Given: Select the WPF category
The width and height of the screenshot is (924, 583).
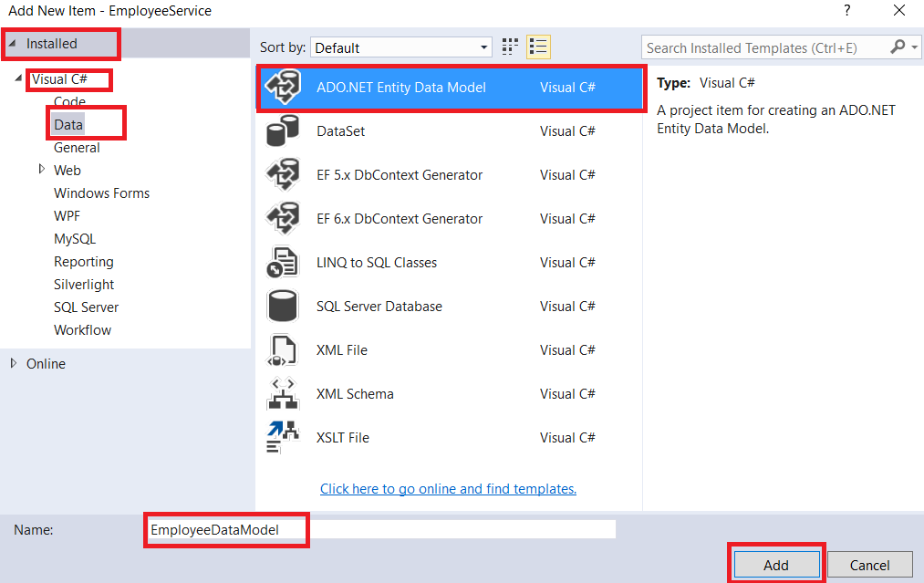Looking at the screenshot, I should coord(67,215).
